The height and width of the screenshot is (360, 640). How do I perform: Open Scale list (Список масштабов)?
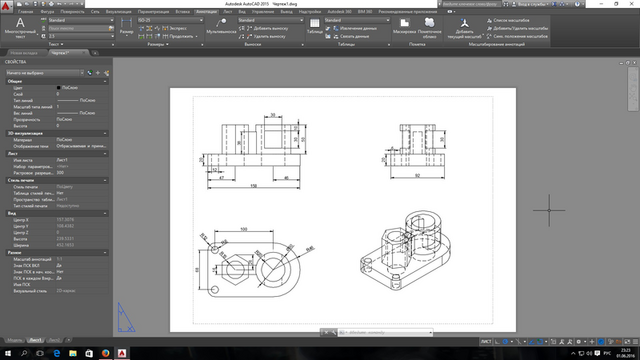pyautogui.click(x=508, y=20)
